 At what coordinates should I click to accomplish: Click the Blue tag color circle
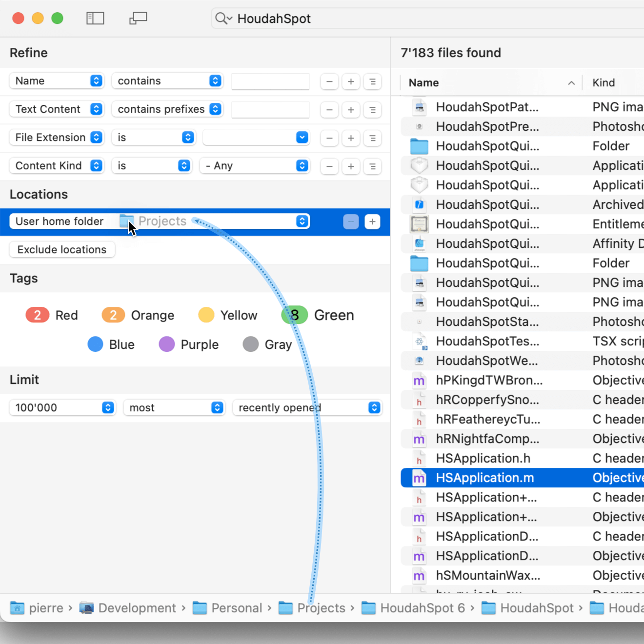click(x=95, y=344)
